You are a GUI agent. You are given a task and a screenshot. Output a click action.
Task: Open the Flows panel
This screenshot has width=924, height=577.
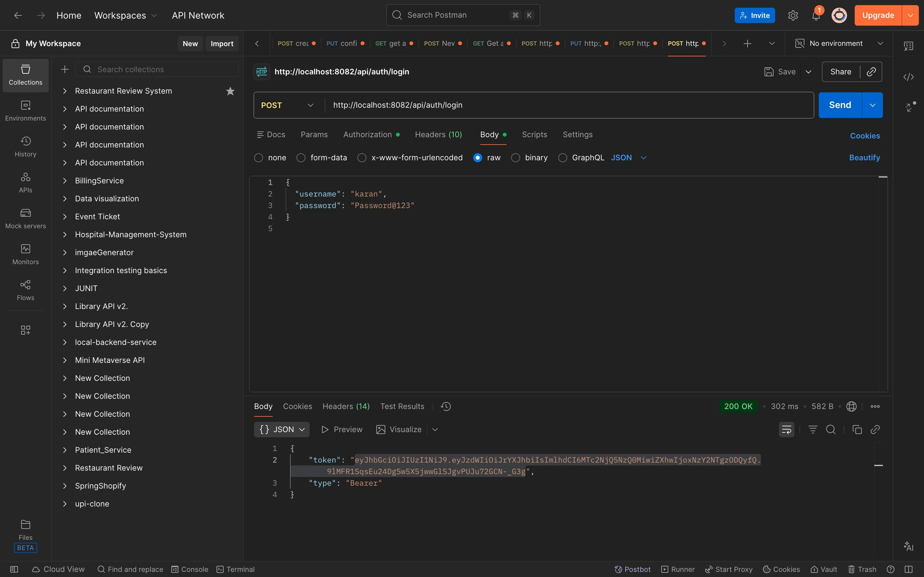click(x=25, y=290)
